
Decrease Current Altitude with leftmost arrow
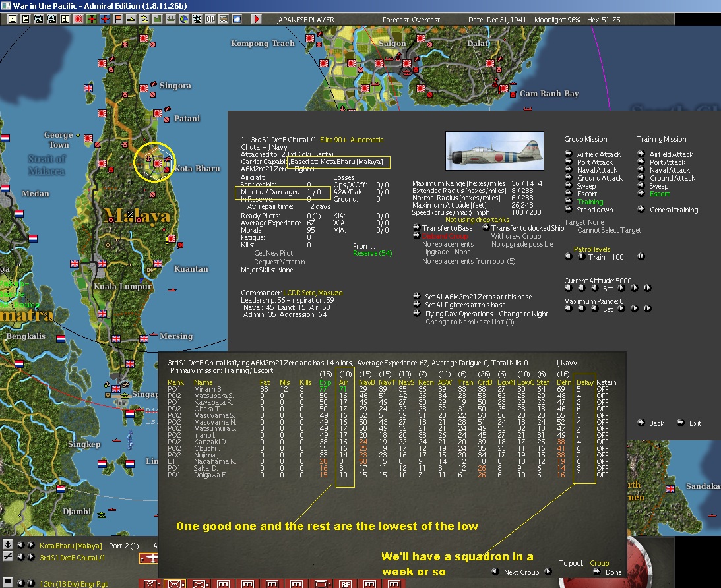(569, 288)
